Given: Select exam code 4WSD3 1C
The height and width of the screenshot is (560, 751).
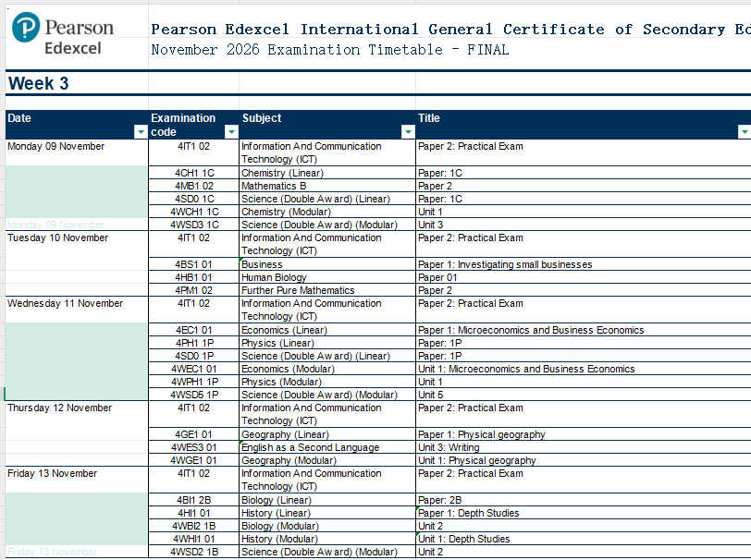Looking at the screenshot, I should point(194,225).
